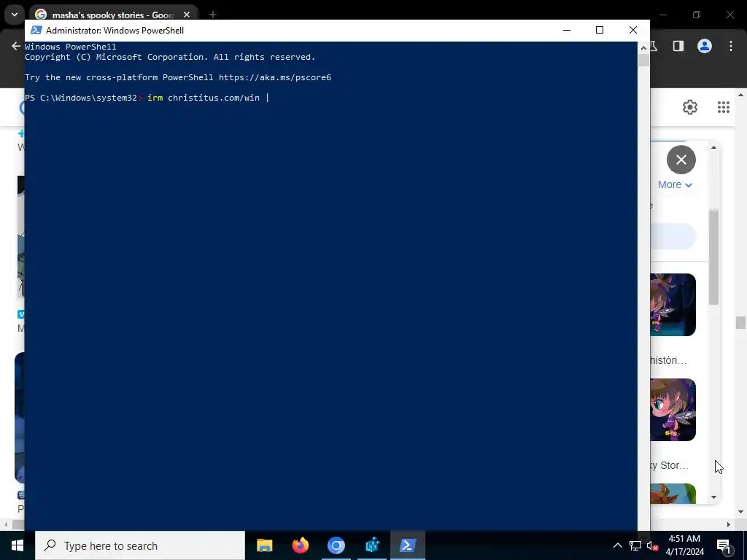
Task: Click Chrome horizontal scrollbar right arrow
Action: click(x=729, y=524)
